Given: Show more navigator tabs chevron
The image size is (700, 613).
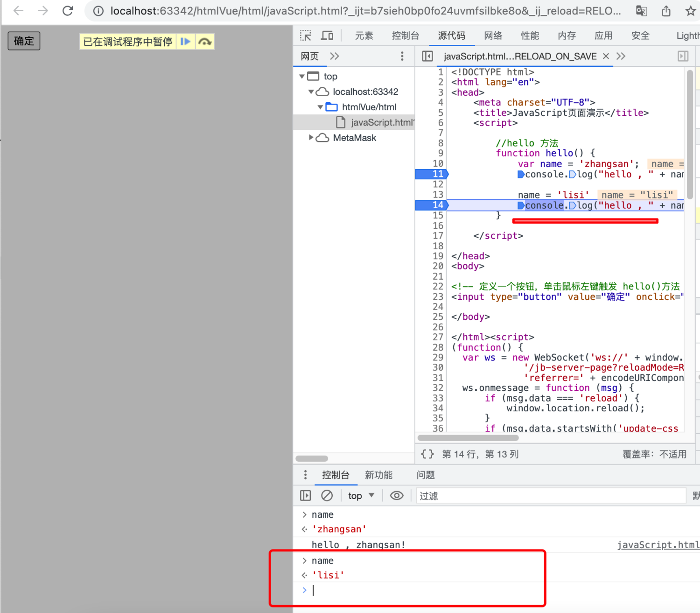Looking at the screenshot, I should coord(334,56).
